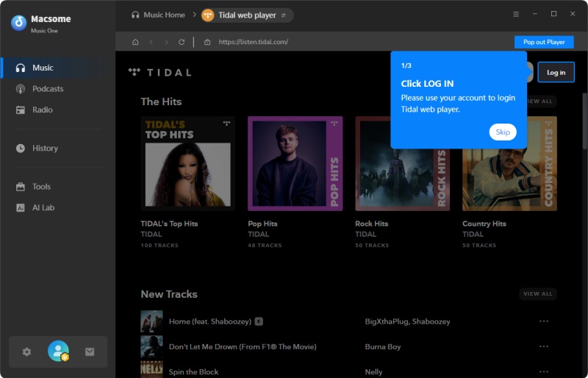Click the vertical page scrollbar
This screenshot has width=588, height=378.
(x=584, y=120)
